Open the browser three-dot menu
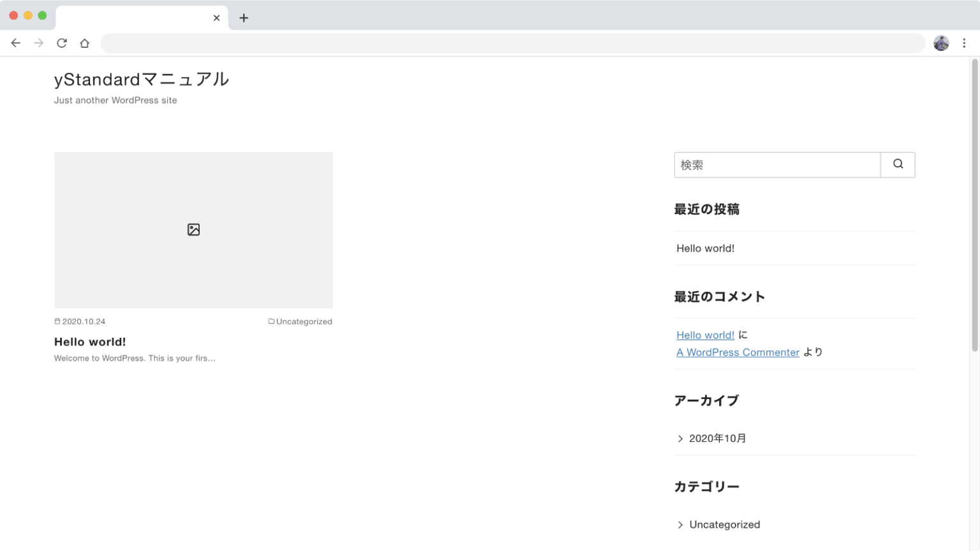980x551 pixels. (x=964, y=43)
